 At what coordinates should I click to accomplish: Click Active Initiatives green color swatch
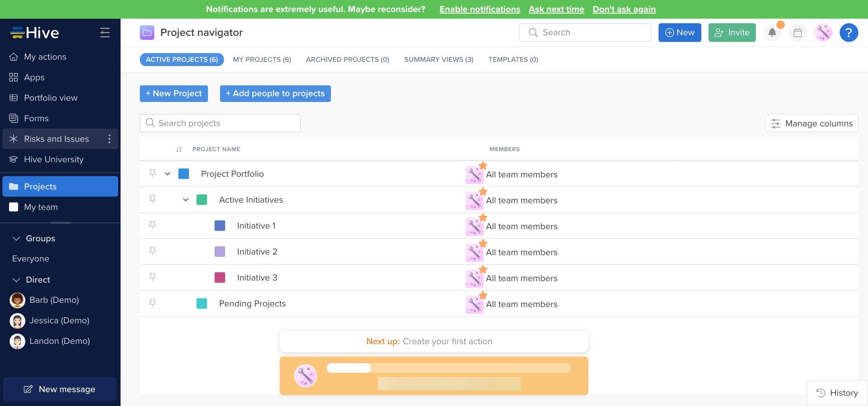coord(202,200)
